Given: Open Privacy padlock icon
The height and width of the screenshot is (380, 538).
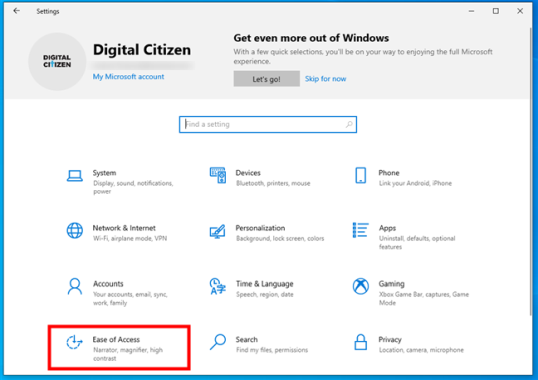Looking at the screenshot, I should pyautogui.click(x=361, y=342).
